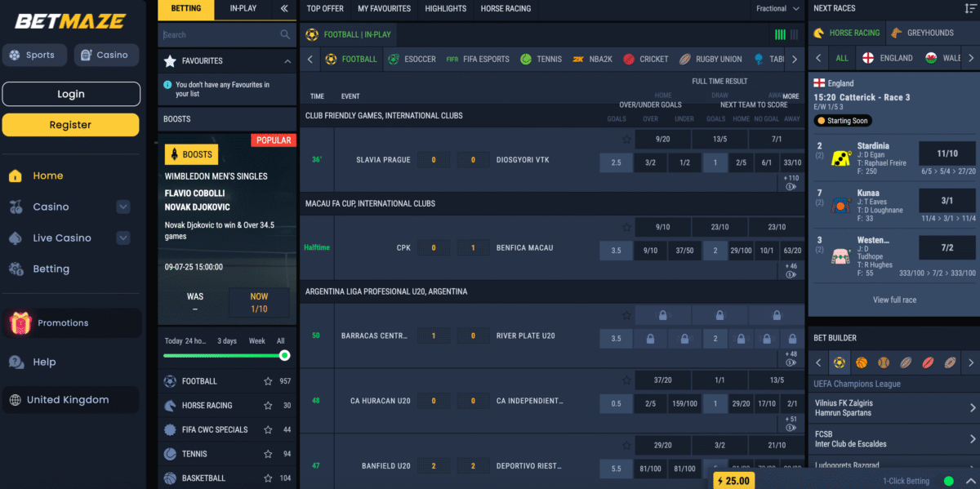The image size is (980, 489).
Task: Click the Betmaze logo
Action: 70,21
